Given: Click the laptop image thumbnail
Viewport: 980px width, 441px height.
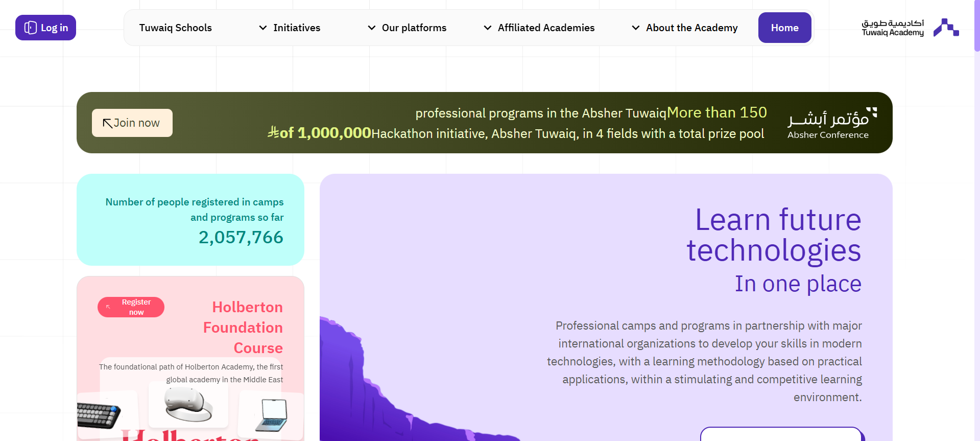Looking at the screenshot, I should click(x=271, y=415).
